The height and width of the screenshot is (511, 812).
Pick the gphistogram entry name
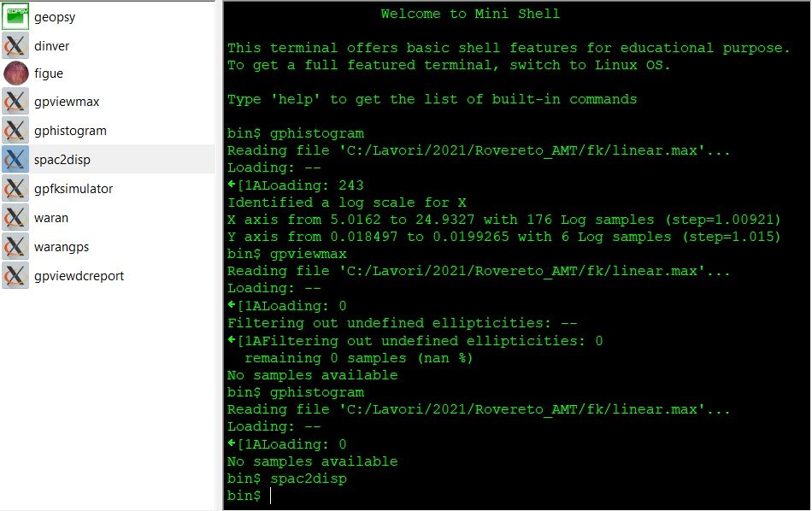click(x=70, y=131)
